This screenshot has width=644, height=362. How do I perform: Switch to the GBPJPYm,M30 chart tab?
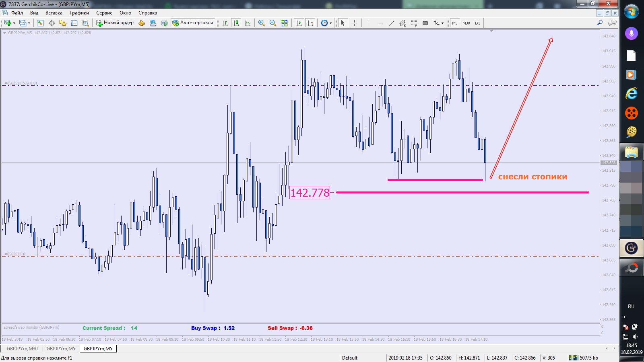[22, 349]
